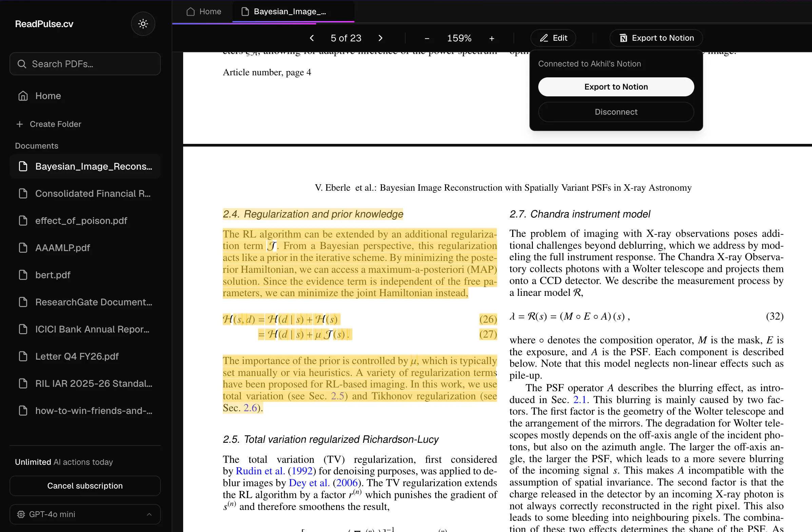This screenshot has height=532, width=812.
Task: Click the plus icon next to Create Folder
Action: coord(20,124)
